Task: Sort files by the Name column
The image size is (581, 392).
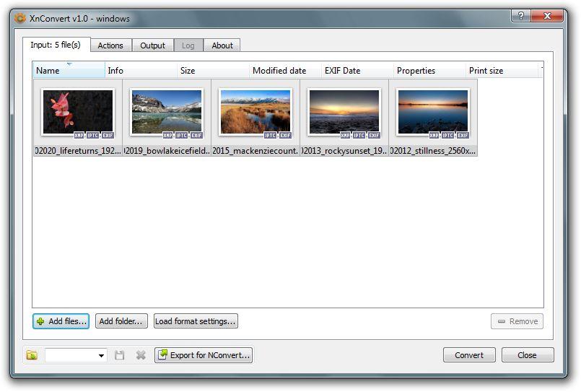Action: [x=69, y=71]
